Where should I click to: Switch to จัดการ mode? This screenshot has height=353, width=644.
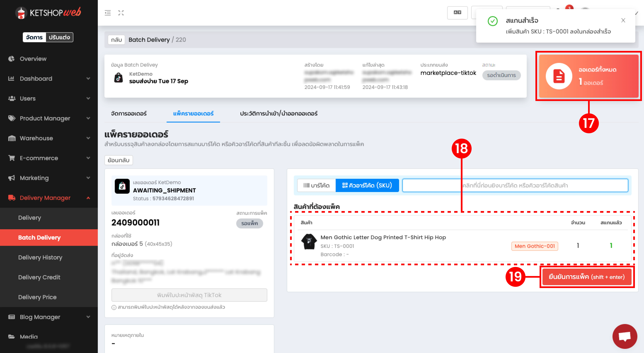click(34, 37)
